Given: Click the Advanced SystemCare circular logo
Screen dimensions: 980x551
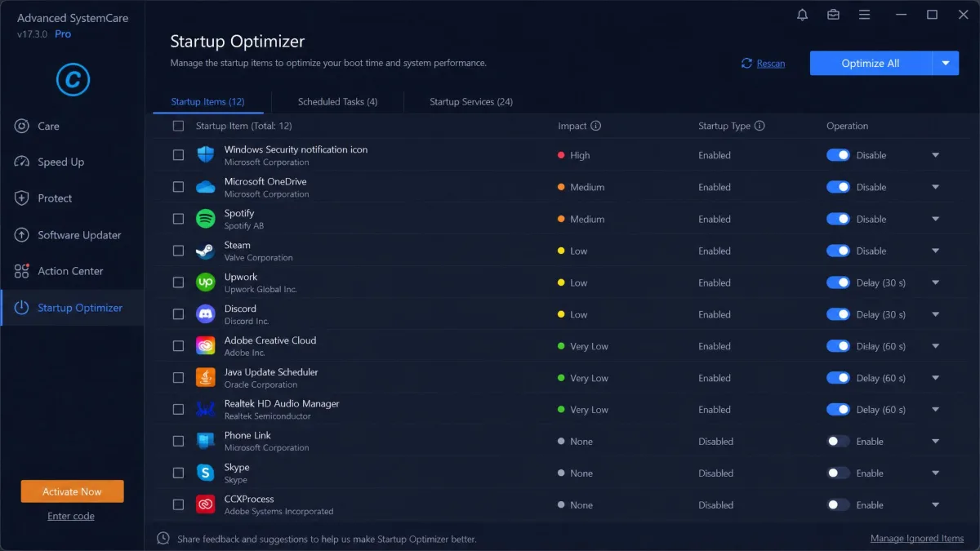Looking at the screenshot, I should click(x=73, y=79).
